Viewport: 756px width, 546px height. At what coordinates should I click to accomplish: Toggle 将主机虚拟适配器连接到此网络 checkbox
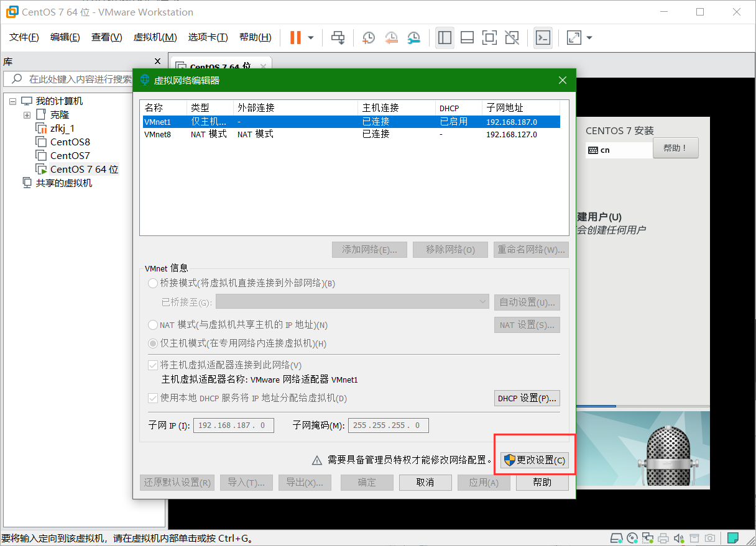point(153,365)
